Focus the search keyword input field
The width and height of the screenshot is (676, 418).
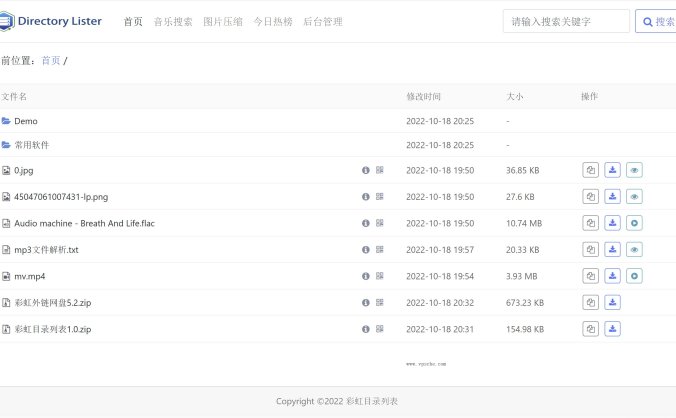pos(565,21)
